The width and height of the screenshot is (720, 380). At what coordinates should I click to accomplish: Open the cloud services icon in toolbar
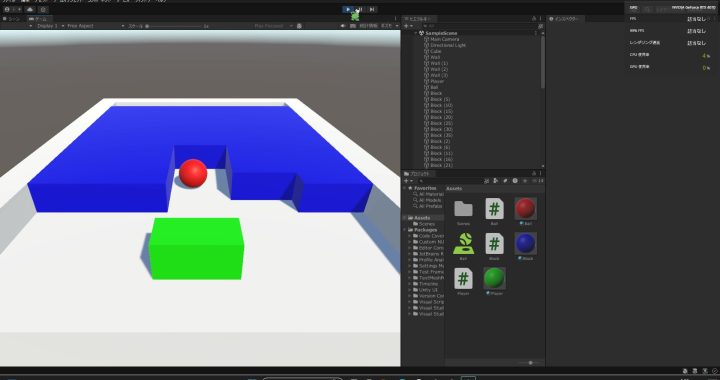(30, 9)
